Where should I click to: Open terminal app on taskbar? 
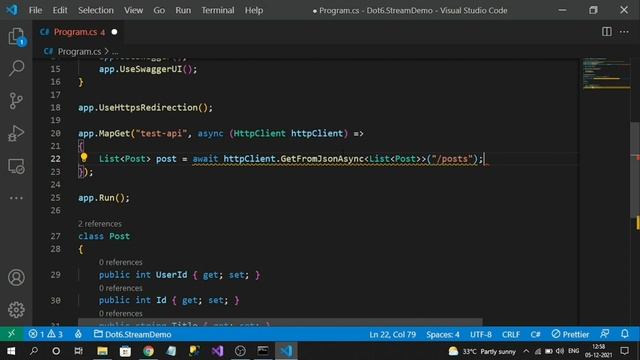tap(263, 351)
